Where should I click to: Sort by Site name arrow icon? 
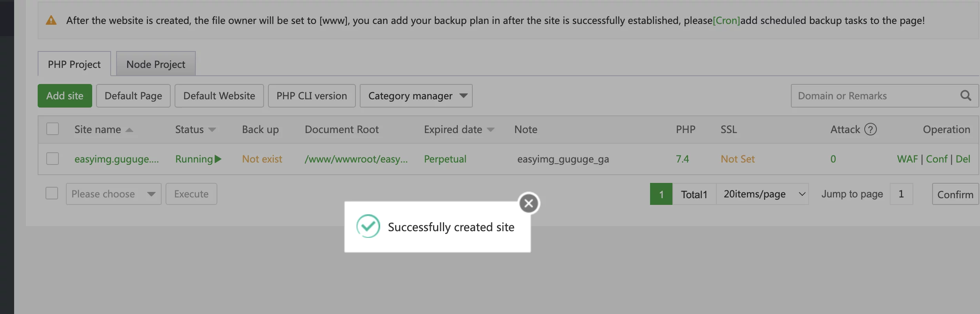(129, 130)
